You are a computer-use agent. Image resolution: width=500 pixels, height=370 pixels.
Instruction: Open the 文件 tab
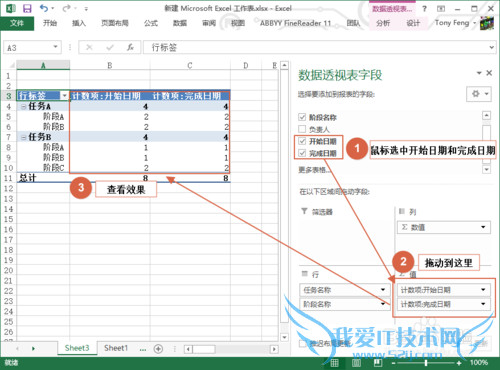pyautogui.click(x=17, y=23)
